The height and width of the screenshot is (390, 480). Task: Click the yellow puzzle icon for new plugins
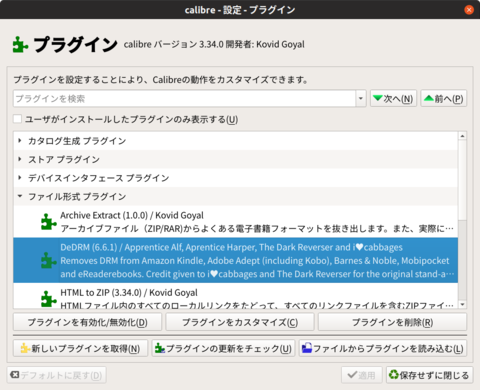(x=25, y=348)
